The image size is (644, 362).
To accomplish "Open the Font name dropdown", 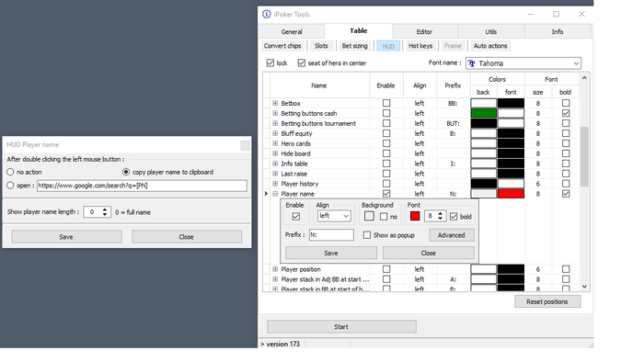I will pos(523,63).
